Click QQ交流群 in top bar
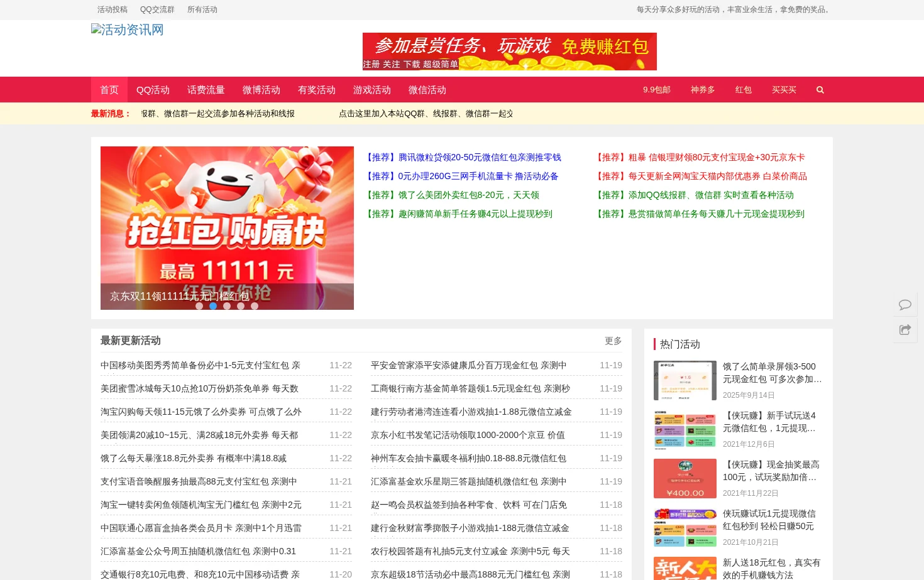This screenshot has width=924, height=580. [157, 9]
